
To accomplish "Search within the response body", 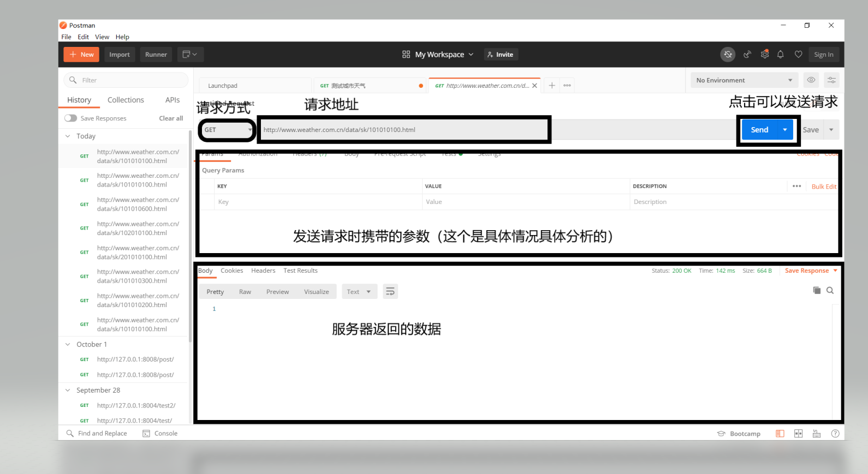I will tap(830, 291).
